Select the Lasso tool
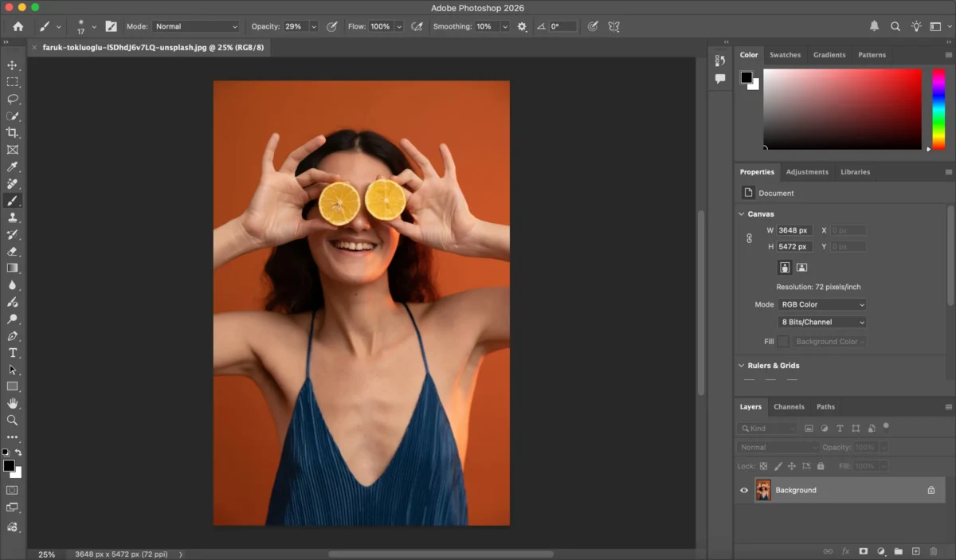Image resolution: width=956 pixels, height=560 pixels. point(12,99)
